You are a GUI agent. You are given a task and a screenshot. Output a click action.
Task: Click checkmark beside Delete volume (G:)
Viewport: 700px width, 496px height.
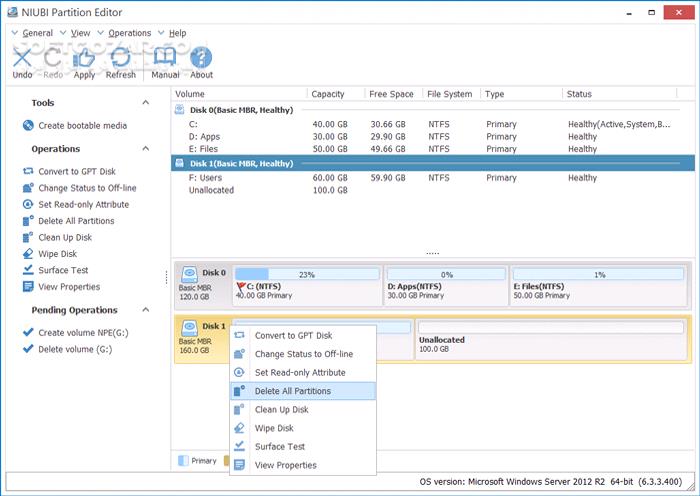click(28, 349)
